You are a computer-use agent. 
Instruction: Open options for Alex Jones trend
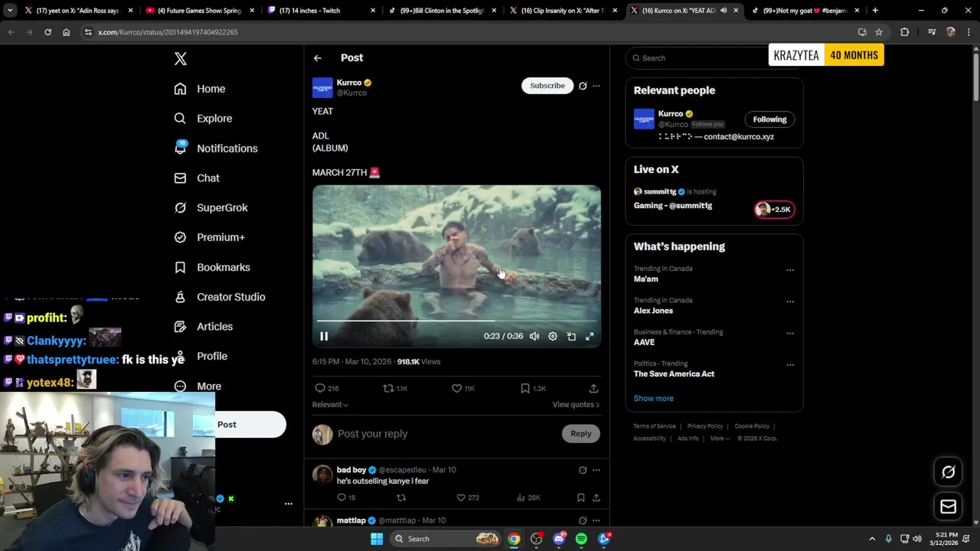click(x=790, y=302)
